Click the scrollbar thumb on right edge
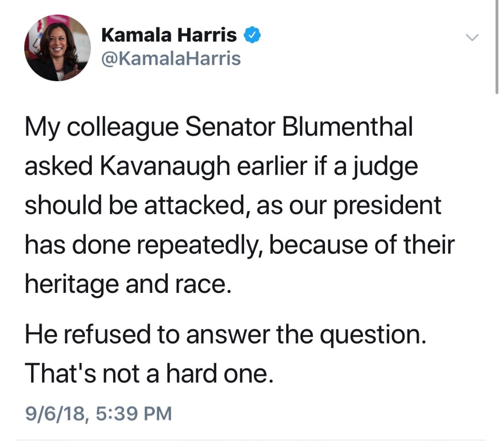This screenshot has width=502, height=448. click(x=497, y=46)
